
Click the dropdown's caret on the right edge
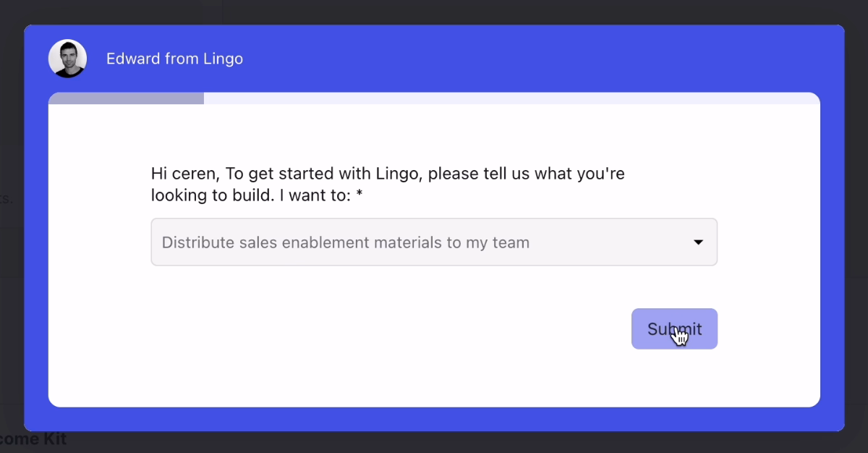pos(699,242)
